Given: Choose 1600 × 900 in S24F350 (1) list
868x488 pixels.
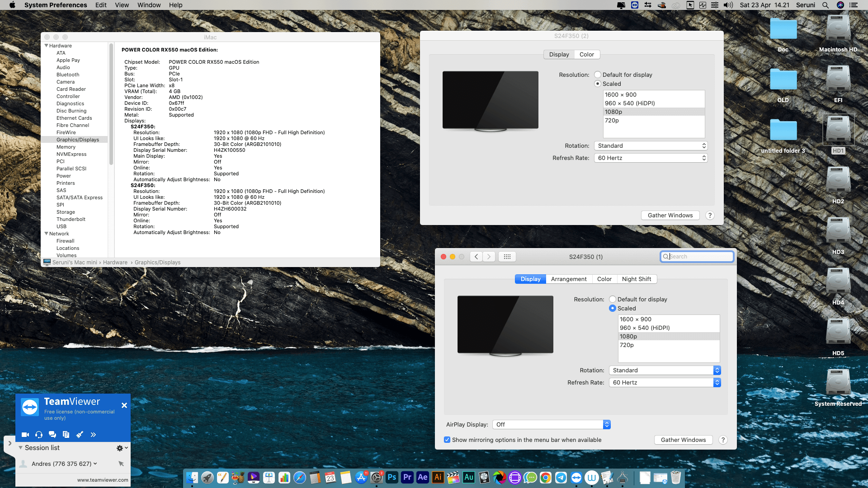Looking at the screenshot, I should (x=669, y=319).
